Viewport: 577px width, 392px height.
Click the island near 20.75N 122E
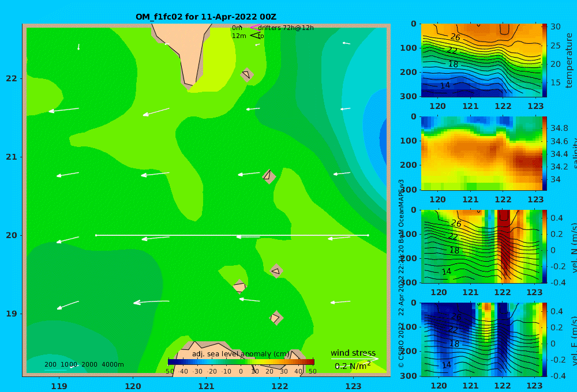(x=269, y=176)
